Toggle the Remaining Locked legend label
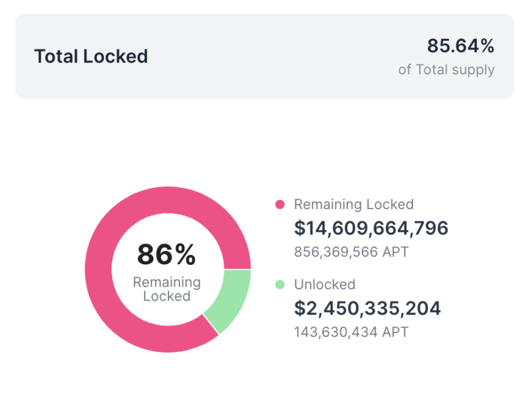This screenshot has height=417, width=532. click(354, 204)
